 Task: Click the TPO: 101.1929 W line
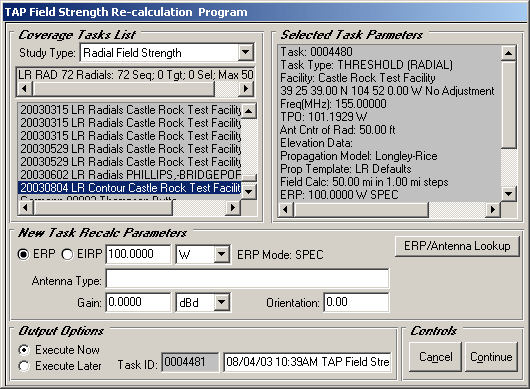click(x=323, y=117)
